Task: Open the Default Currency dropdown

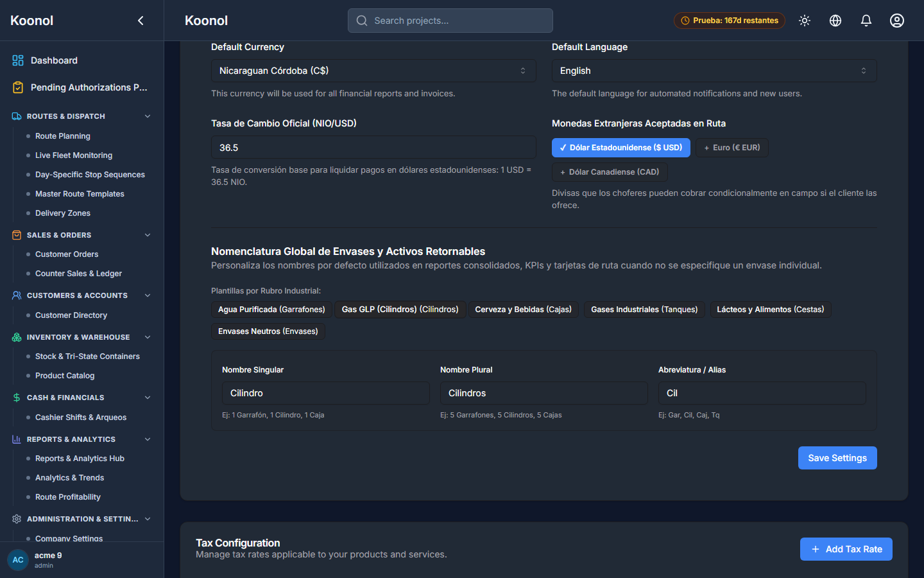Action: [373, 71]
